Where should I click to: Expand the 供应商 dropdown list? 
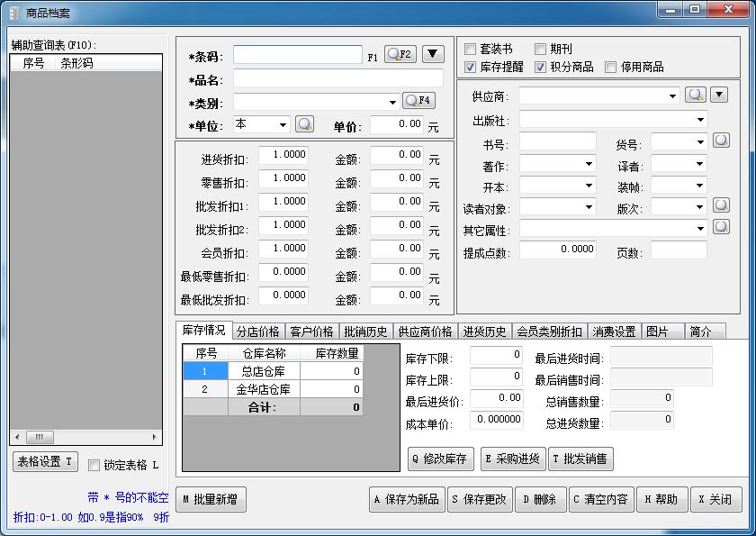click(672, 96)
